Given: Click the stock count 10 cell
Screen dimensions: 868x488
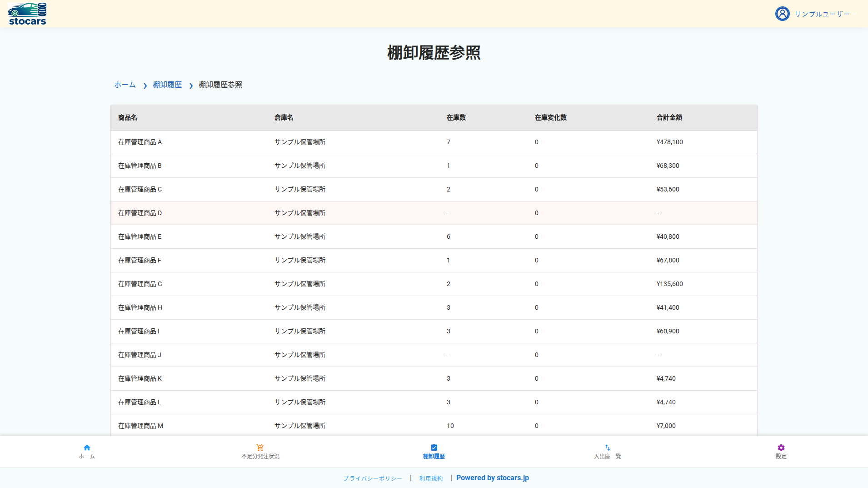Looking at the screenshot, I should coord(450,426).
